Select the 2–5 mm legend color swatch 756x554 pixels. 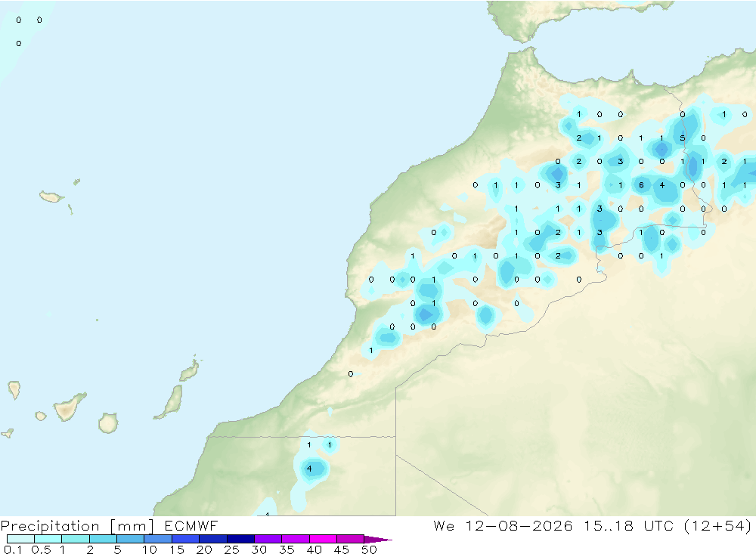tap(103, 539)
